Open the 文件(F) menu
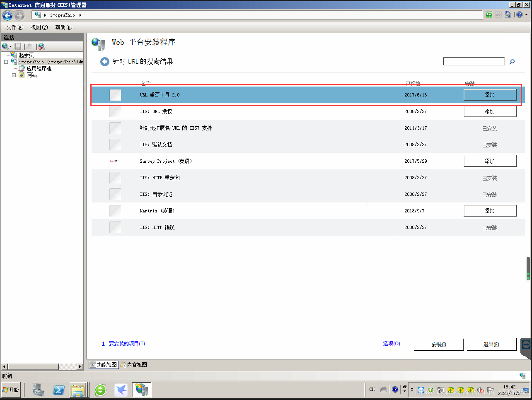The image size is (532, 400). tap(15, 27)
